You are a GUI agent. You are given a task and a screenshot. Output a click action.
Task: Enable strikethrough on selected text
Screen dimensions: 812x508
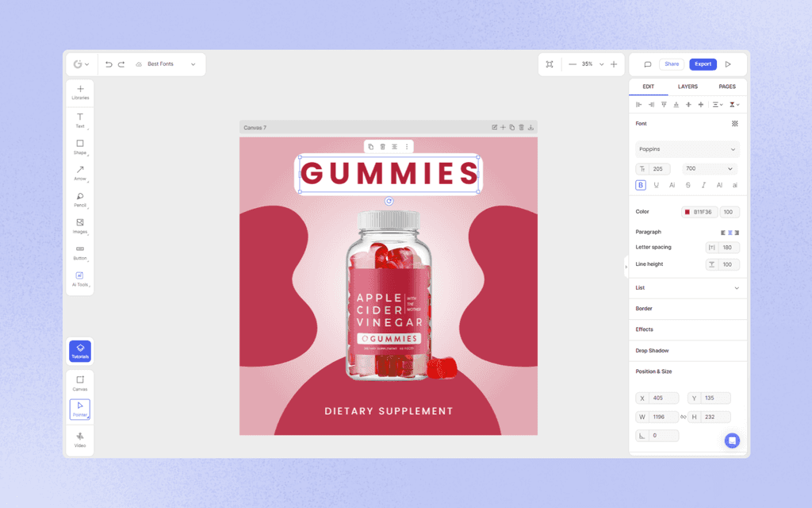pyautogui.click(x=687, y=184)
